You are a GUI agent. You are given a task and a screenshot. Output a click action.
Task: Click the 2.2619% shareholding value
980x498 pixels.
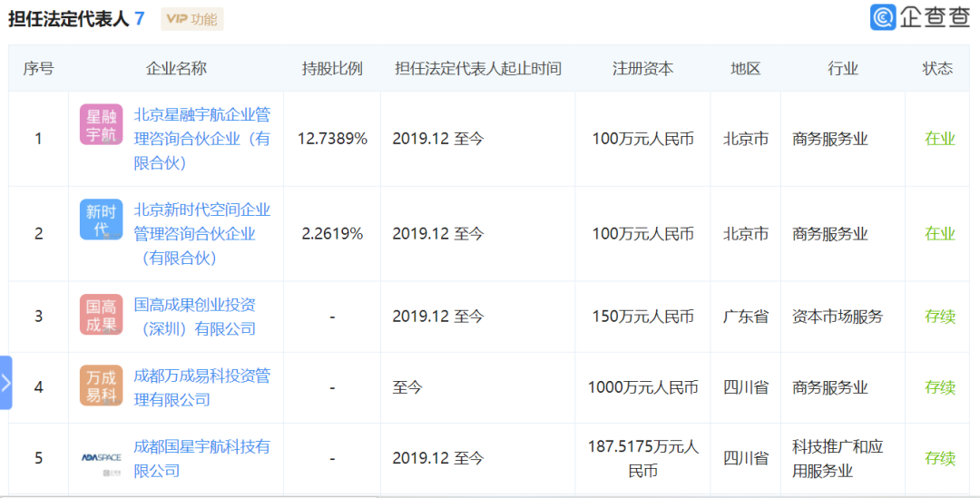coord(332,234)
